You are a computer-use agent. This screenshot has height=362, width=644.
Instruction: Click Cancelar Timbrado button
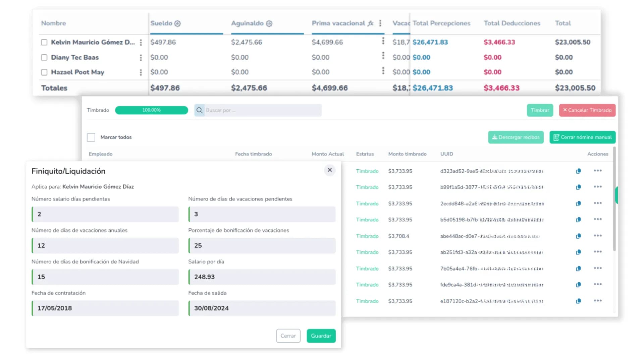tap(587, 110)
